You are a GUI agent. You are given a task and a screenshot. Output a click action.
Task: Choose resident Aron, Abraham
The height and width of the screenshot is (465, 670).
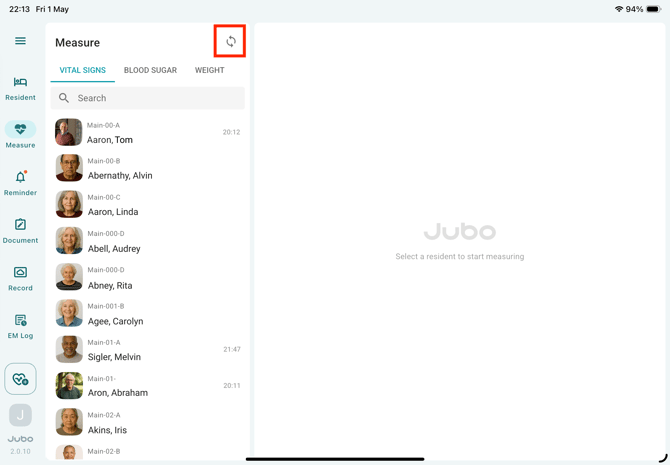pyautogui.click(x=148, y=386)
